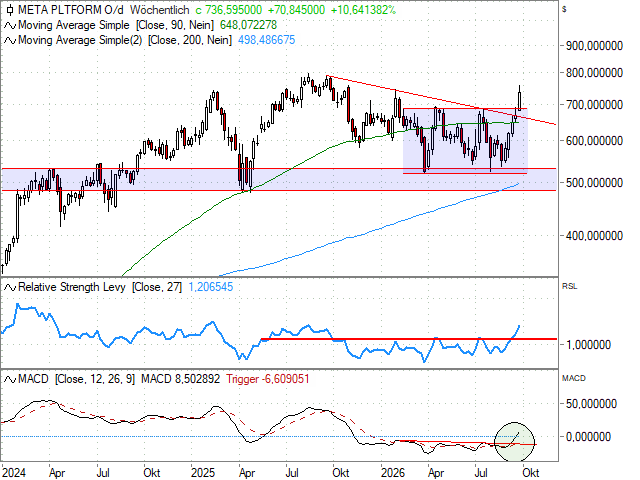Click the 400,000000 price axis label
640x480 pixels.
coord(594,236)
